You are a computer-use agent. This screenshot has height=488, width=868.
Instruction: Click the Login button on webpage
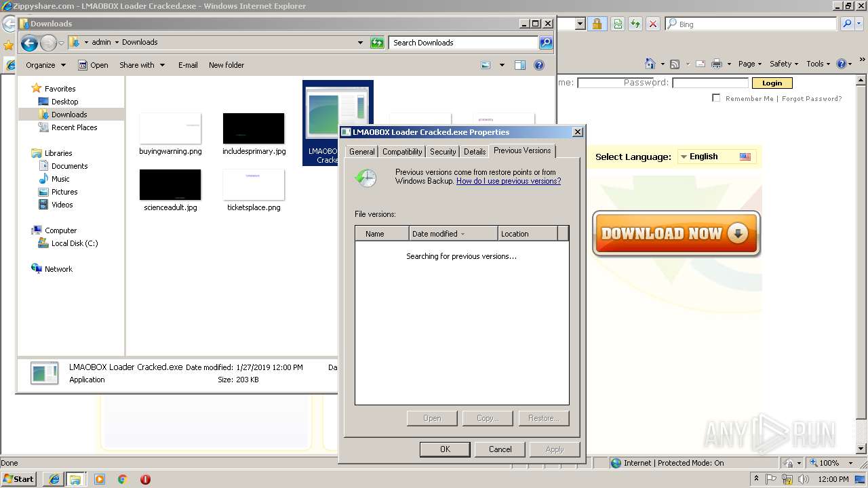point(772,83)
